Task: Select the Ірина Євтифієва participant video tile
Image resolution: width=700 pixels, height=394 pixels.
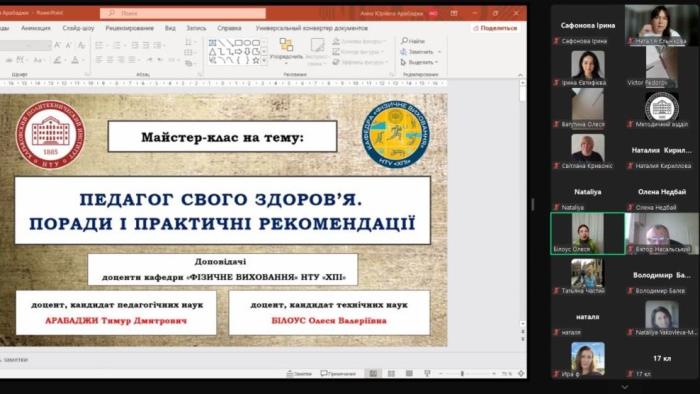Action: (x=588, y=67)
